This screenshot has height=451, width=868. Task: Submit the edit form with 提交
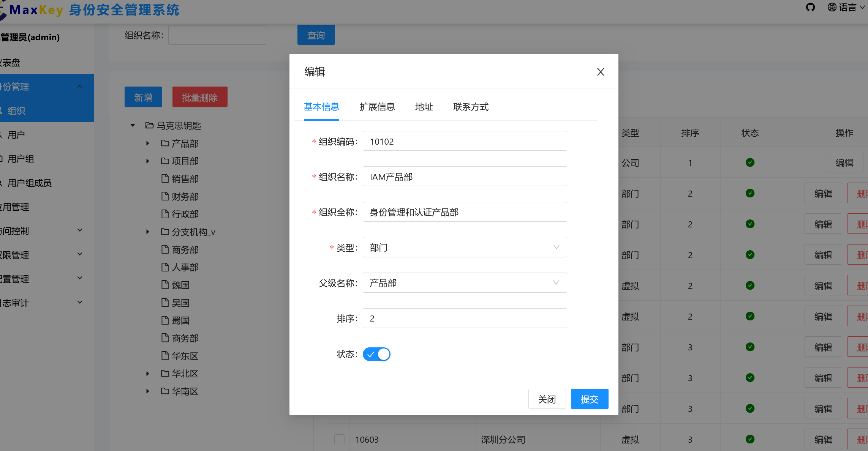589,399
